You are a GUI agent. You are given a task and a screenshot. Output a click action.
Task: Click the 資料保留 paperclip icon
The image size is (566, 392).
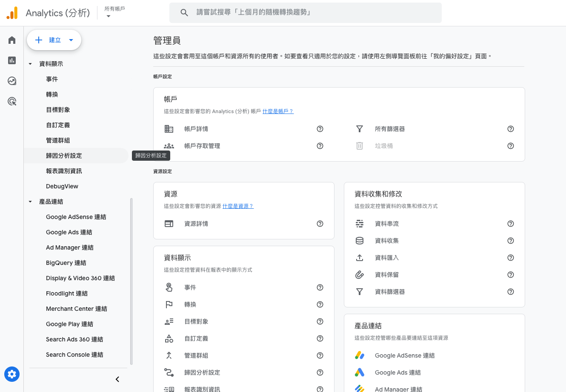coord(360,275)
